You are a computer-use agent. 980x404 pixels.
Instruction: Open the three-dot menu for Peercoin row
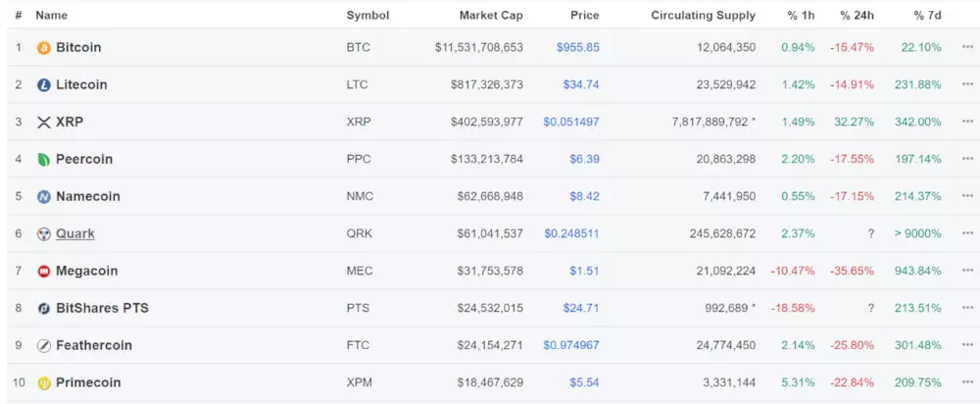pos(967,159)
